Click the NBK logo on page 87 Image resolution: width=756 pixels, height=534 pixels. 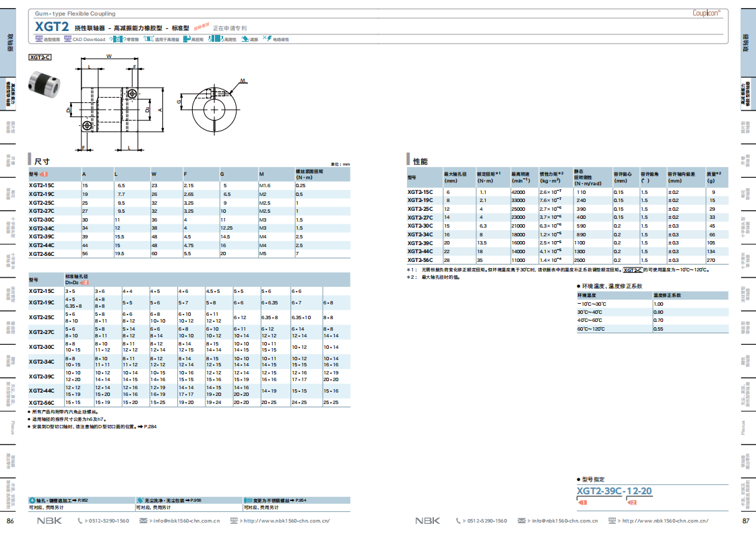428,521
